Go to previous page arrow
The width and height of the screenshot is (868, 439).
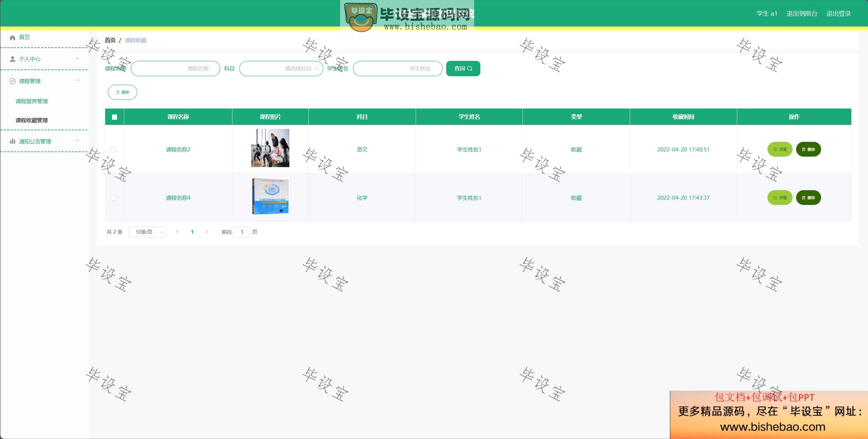[x=177, y=232]
